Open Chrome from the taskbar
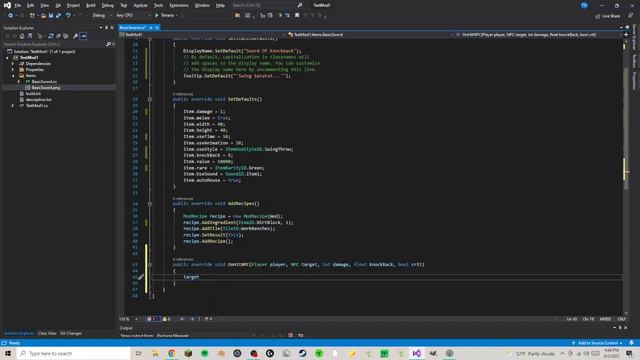 click(172, 353)
